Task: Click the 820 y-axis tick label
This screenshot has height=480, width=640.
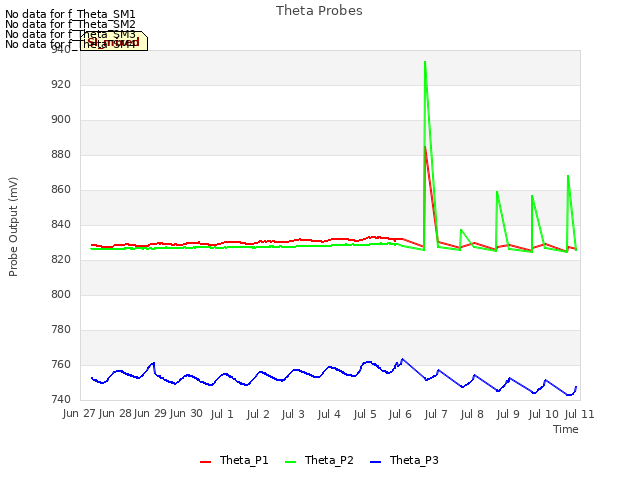Action: 61,260
